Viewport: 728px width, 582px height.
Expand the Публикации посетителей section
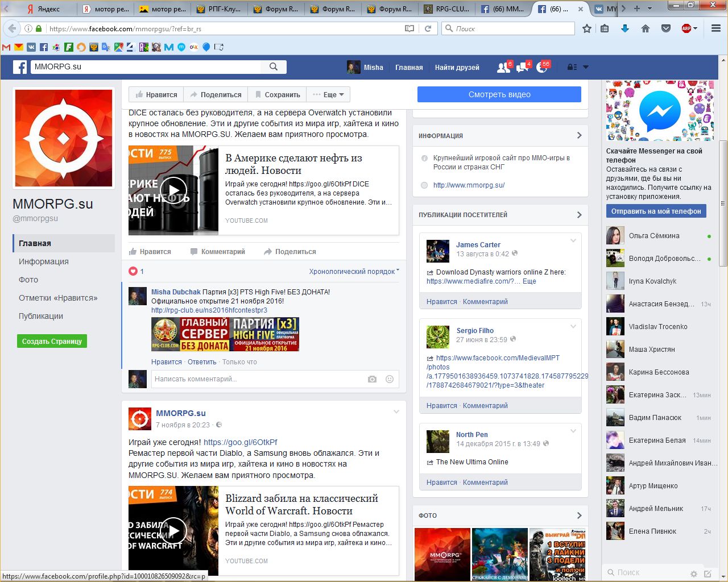tap(579, 215)
